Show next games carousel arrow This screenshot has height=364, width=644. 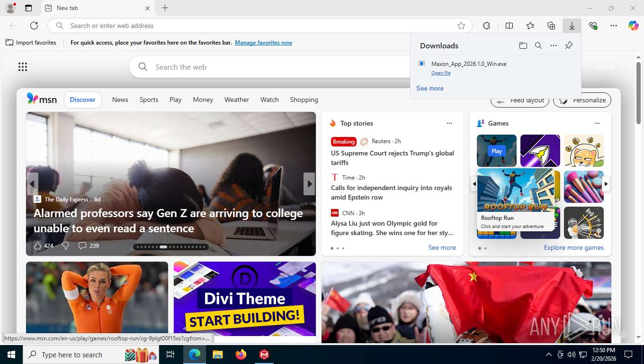[606, 184]
